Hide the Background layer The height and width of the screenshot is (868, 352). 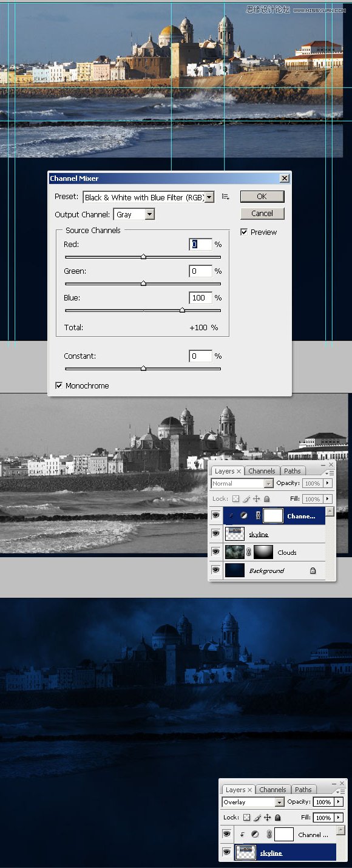tap(215, 571)
